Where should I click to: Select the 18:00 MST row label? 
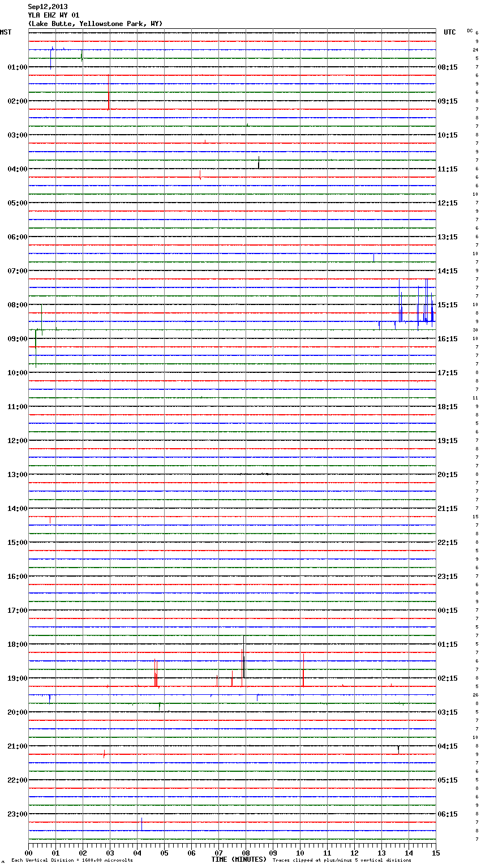(x=18, y=644)
